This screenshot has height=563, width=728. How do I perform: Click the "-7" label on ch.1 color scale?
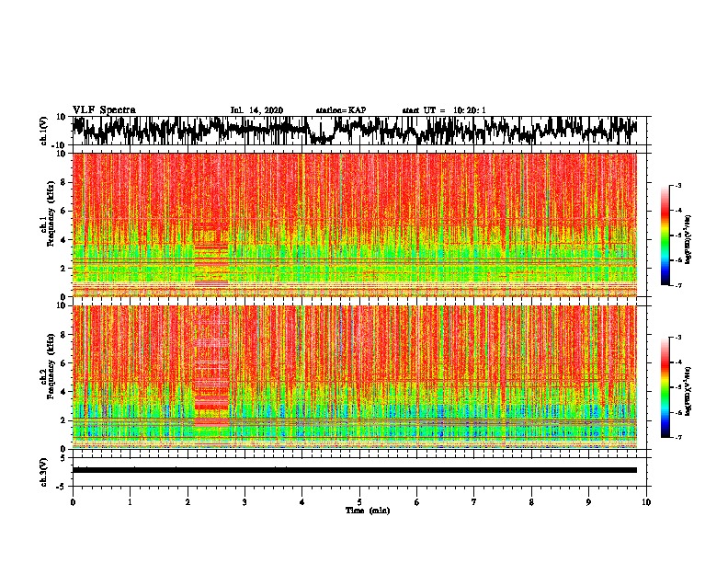tap(677, 285)
